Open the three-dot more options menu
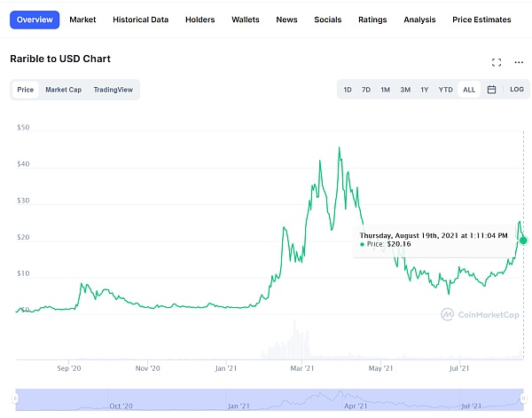 click(x=519, y=62)
